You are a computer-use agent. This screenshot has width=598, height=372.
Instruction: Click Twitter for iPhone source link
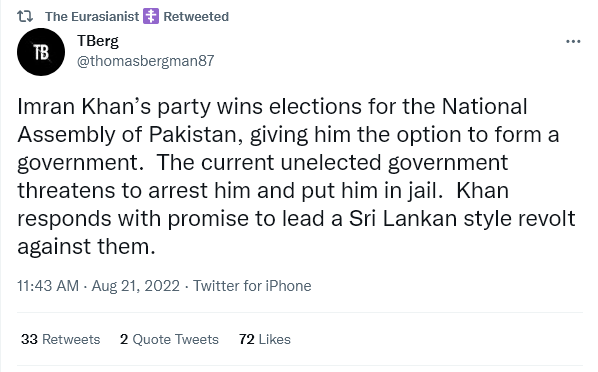[x=252, y=286]
